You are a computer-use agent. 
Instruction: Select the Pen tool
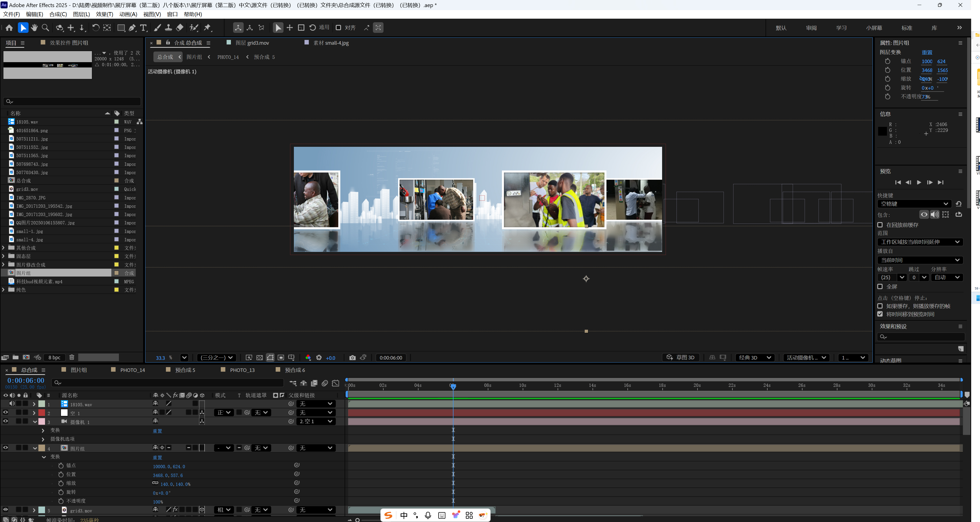[x=132, y=28]
